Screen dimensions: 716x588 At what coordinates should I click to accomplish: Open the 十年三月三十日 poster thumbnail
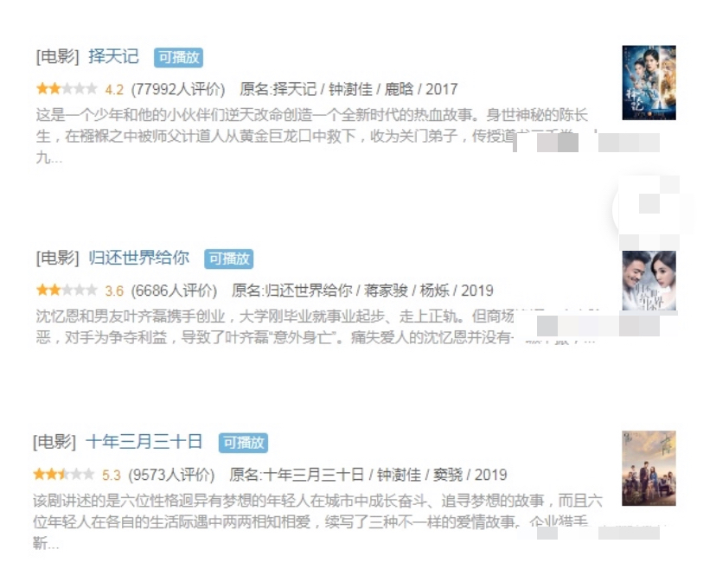point(649,469)
